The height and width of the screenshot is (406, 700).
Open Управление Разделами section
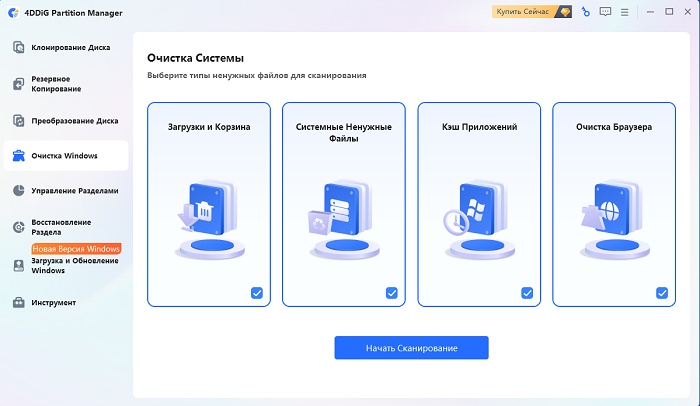coord(66,191)
